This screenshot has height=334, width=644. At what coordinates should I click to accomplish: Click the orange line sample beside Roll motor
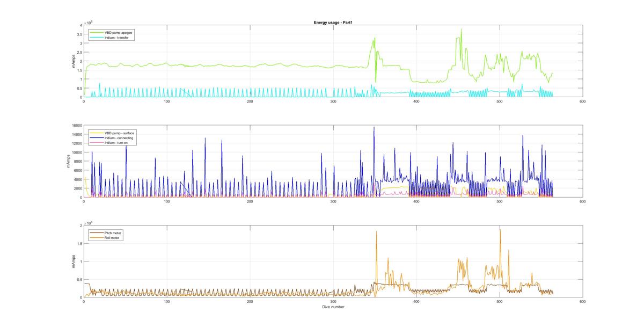[97, 237]
